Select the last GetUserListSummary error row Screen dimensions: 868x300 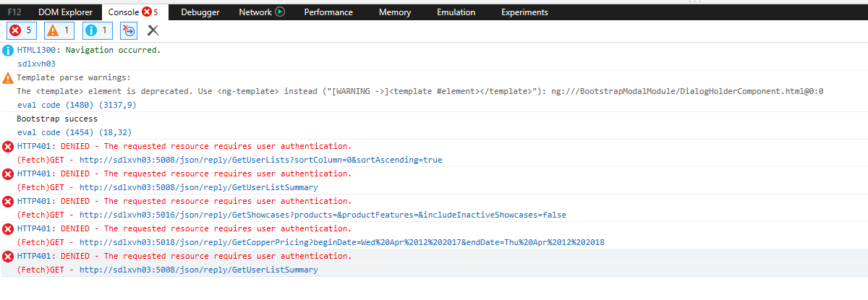coord(434,263)
